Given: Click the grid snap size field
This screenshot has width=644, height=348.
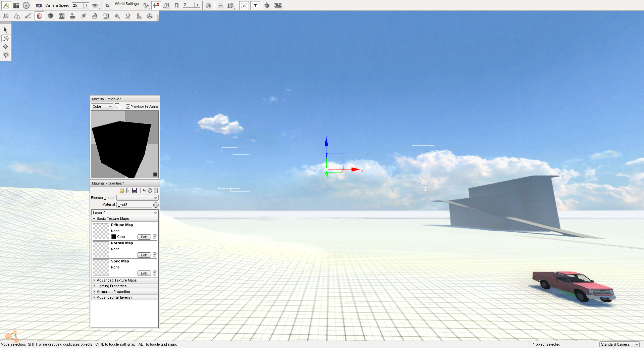Looking at the screenshot, I should coord(189,5).
